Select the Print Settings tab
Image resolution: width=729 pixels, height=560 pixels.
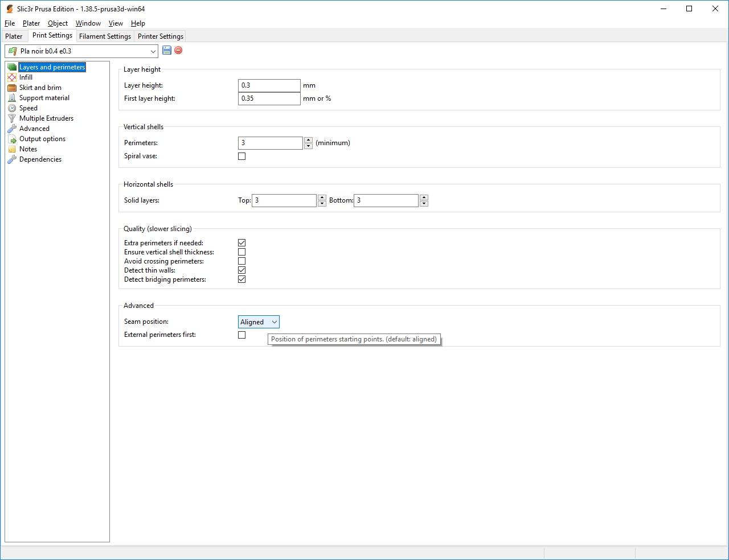click(52, 35)
